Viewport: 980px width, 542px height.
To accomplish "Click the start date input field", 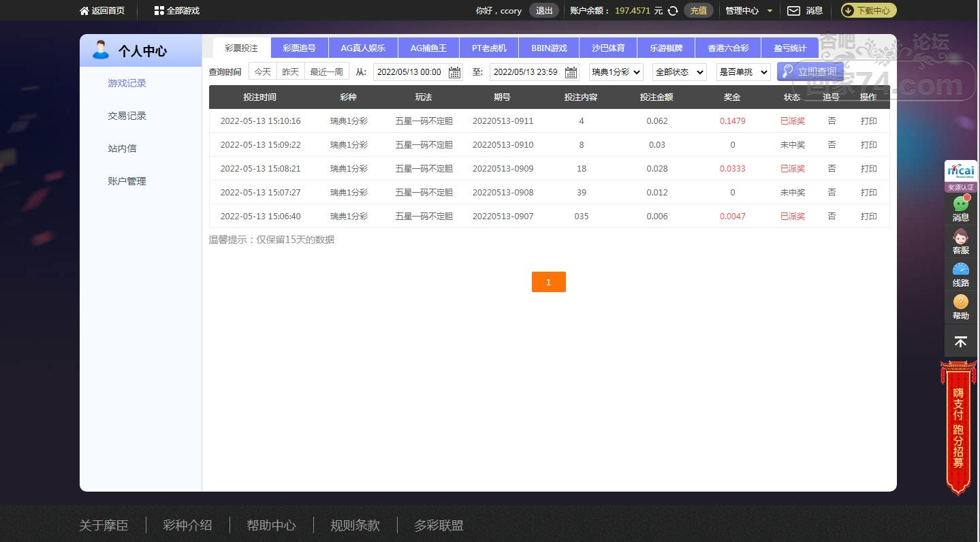I will pos(409,72).
